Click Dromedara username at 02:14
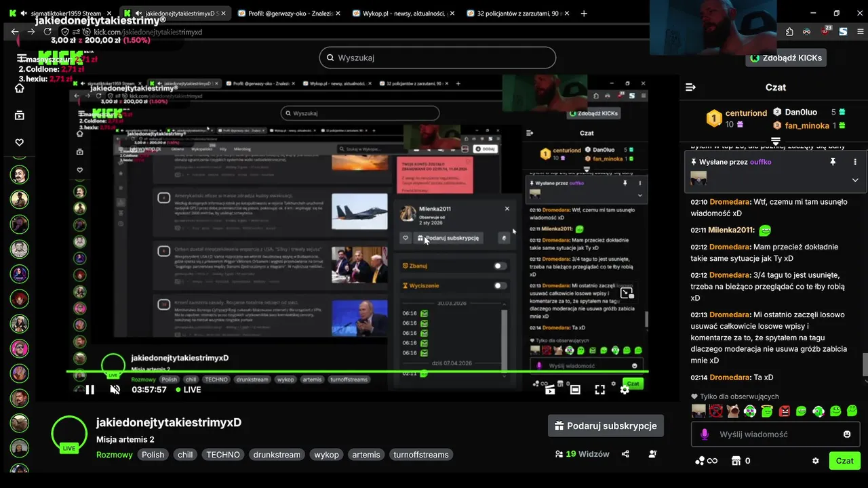This screenshot has height=488, width=868. [x=730, y=378]
